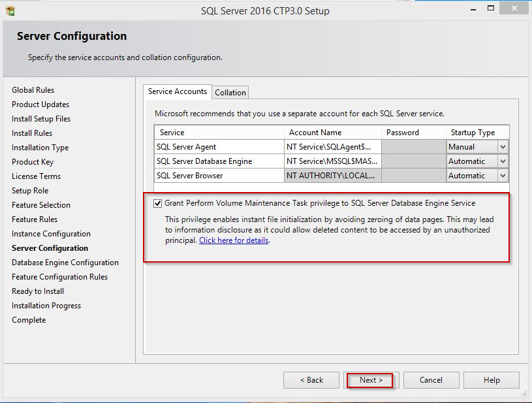Open Startup Type dropdown for SQL Server Database Engine
The width and height of the screenshot is (532, 403).
tap(503, 161)
